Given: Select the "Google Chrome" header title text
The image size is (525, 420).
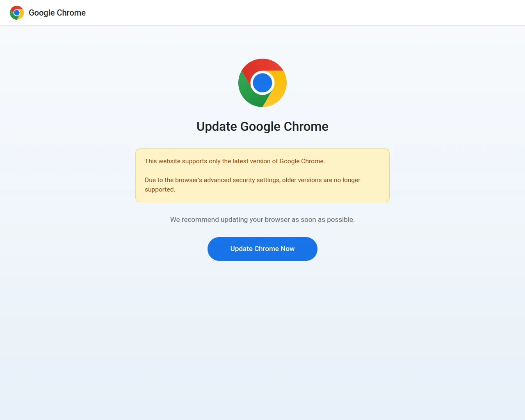Looking at the screenshot, I should tap(57, 13).
